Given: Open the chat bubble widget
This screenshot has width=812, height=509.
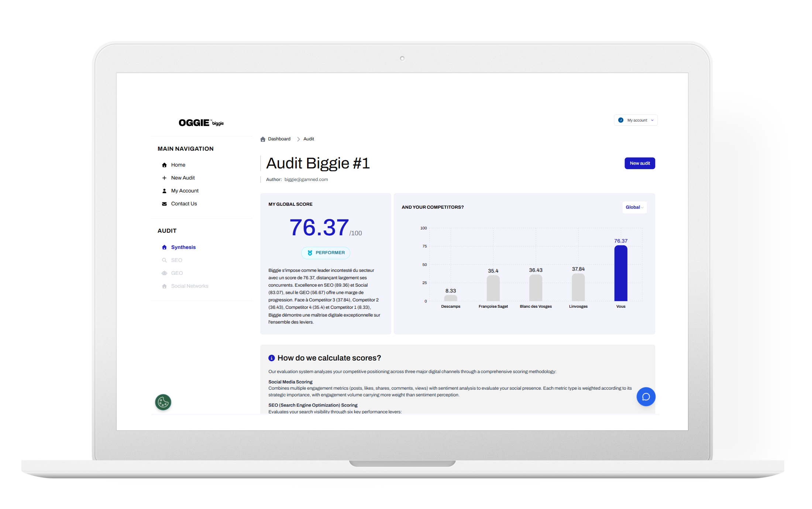Looking at the screenshot, I should coord(646,397).
